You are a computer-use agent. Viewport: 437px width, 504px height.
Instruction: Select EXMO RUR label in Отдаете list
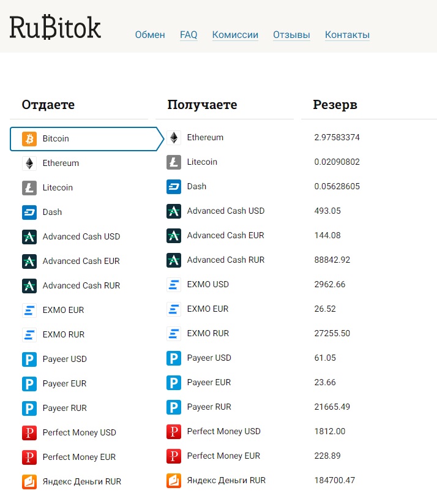[x=64, y=334]
